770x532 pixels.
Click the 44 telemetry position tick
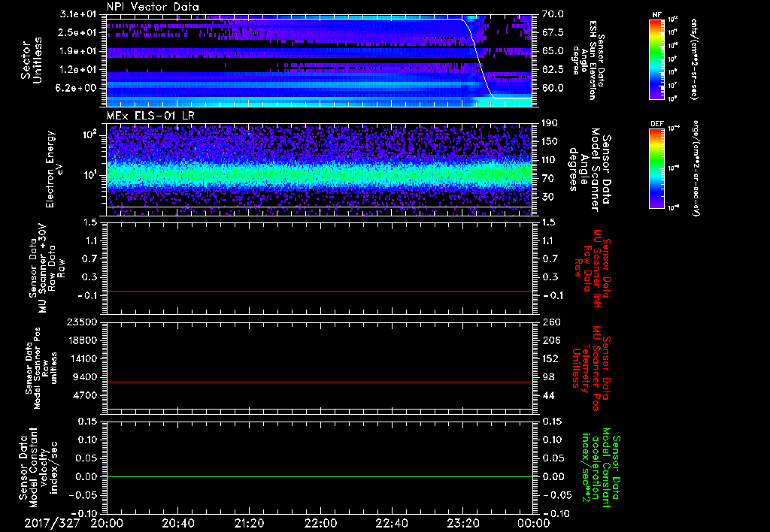tap(548, 395)
